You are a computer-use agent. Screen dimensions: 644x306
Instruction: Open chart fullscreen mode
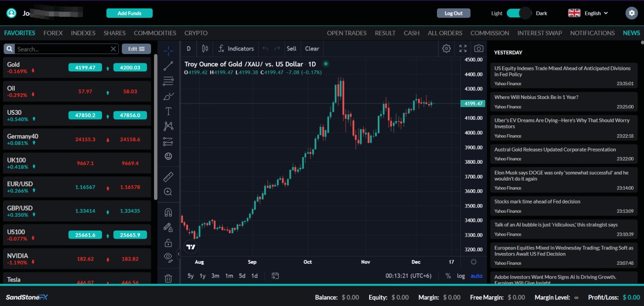click(463, 48)
